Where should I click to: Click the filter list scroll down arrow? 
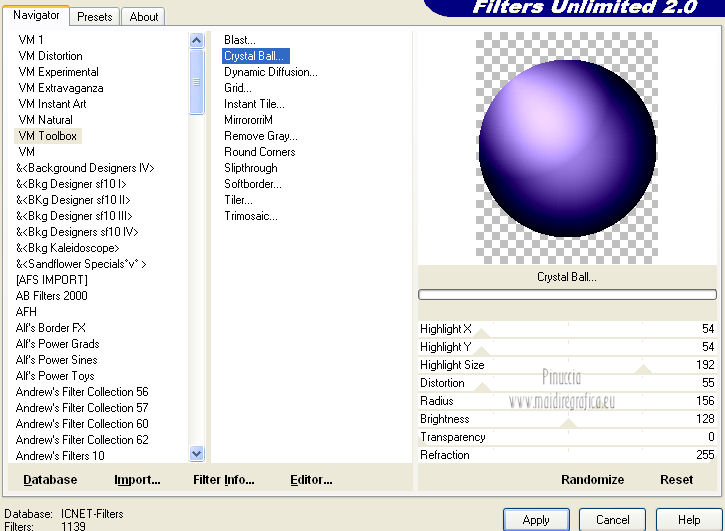point(197,454)
